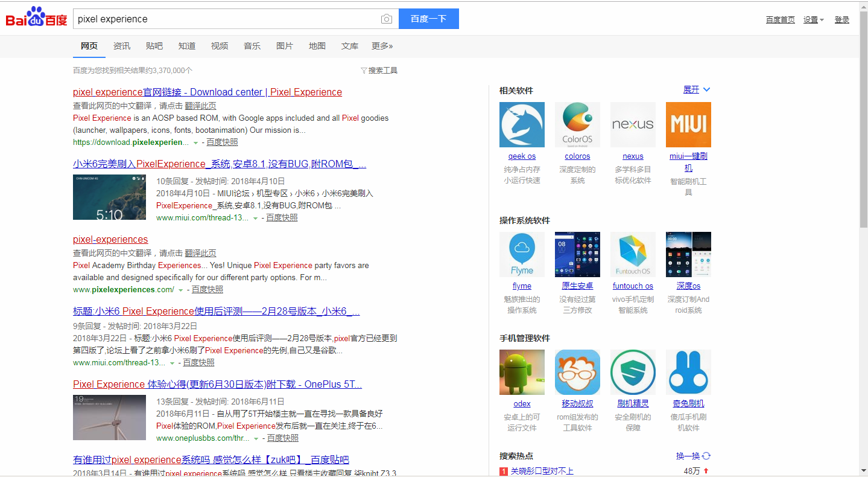Open the 百度首页 link
The height and width of the screenshot is (477, 868).
coord(781,20)
